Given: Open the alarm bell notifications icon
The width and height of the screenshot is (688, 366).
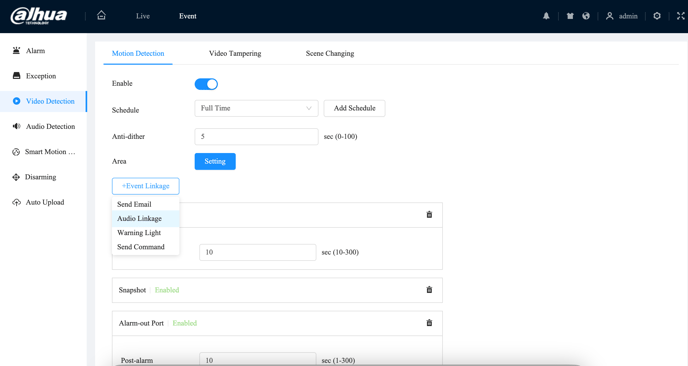Looking at the screenshot, I should click(x=546, y=16).
